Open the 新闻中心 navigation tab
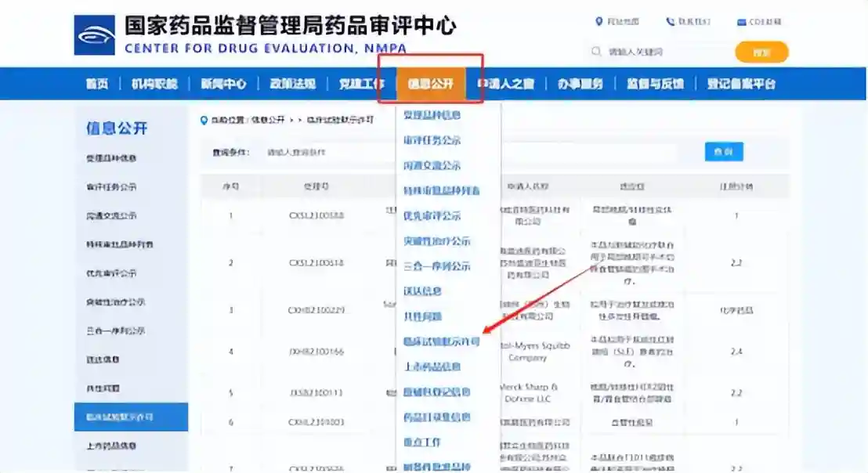 [223, 84]
